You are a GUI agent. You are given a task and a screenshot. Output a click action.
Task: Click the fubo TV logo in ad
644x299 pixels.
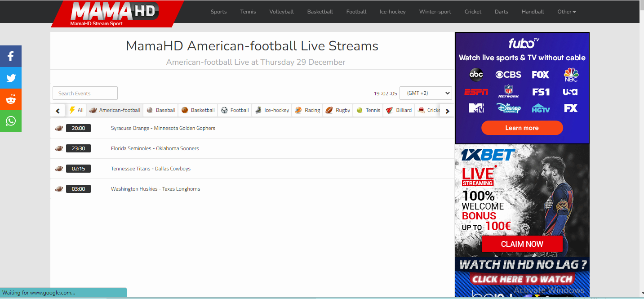pos(523,43)
